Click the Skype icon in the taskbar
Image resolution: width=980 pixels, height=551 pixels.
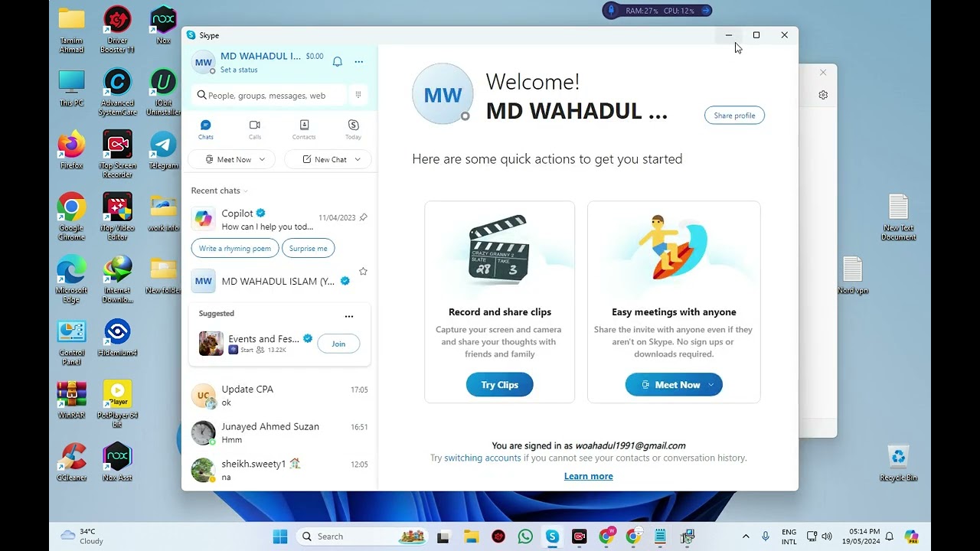tap(552, 536)
